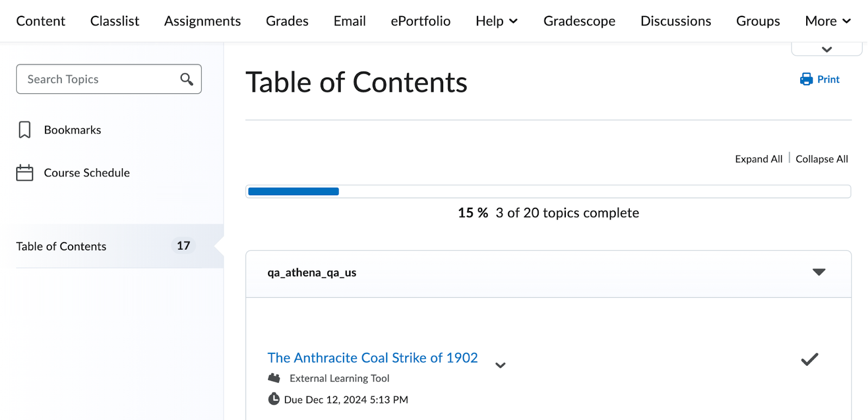Screen dimensions: 868x420
Task: Click the due date clock icon
Action: [274, 399]
